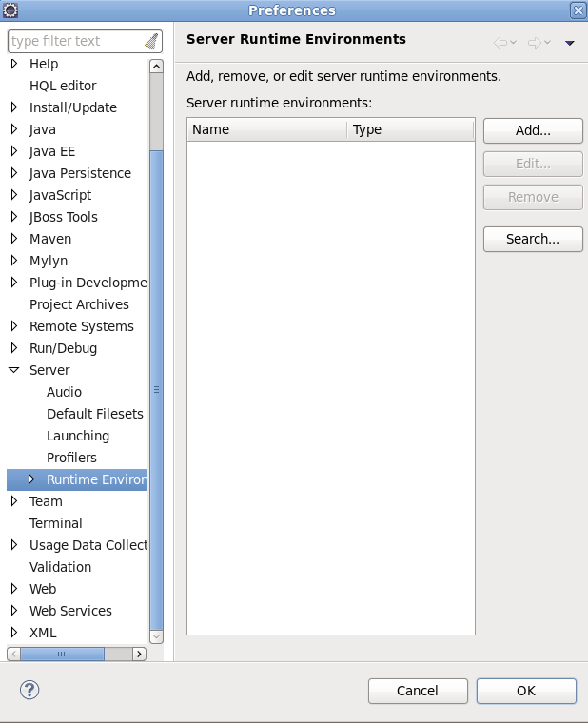
Task: Click the tree scroll up arrow
Action: tap(156, 67)
